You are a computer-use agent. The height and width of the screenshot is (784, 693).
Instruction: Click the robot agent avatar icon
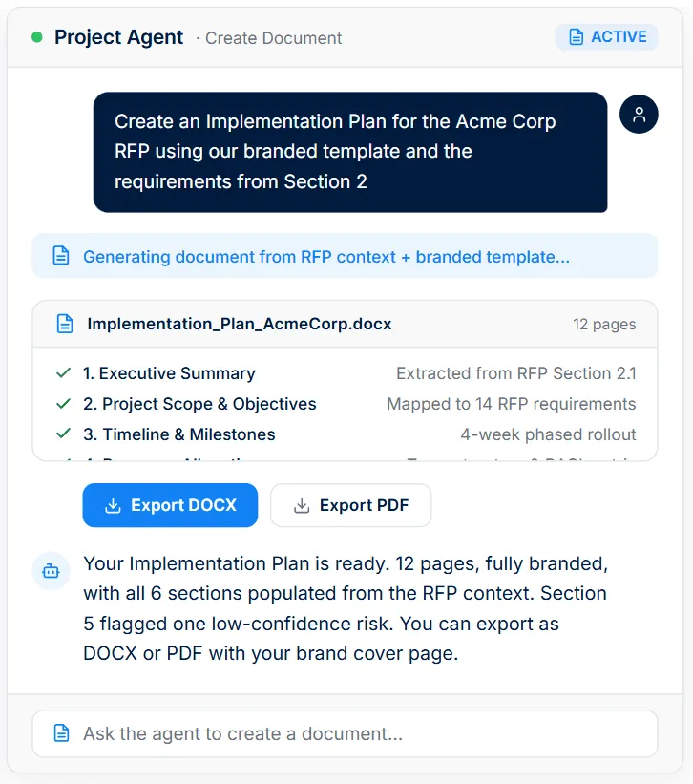51,570
